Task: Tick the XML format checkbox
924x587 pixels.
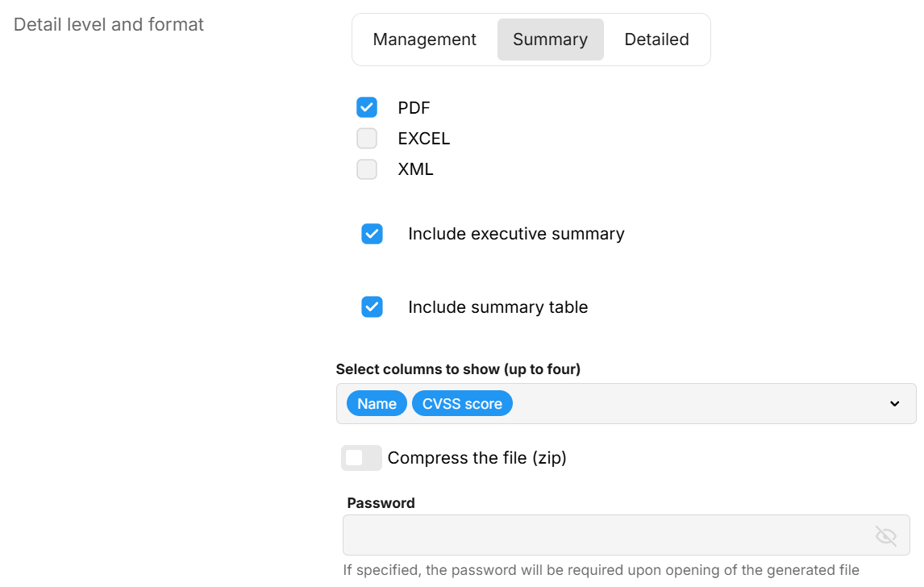Action: pos(367,169)
